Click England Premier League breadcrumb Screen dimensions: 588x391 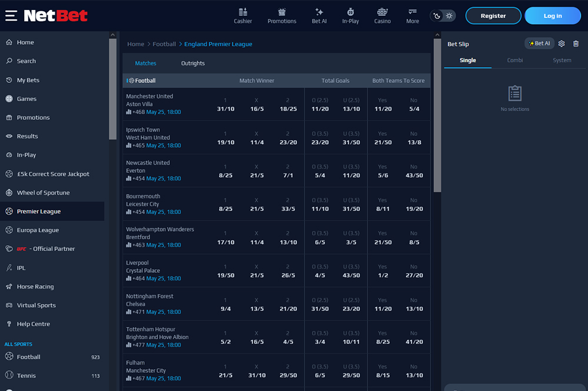[218, 44]
